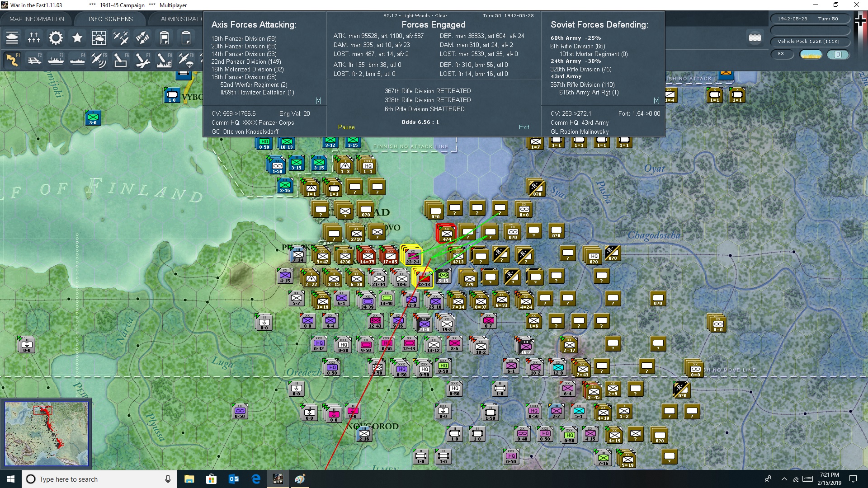The height and width of the screenshot is (488, 868).
Task: Select F7 bomb airfield mode
Action: click(x=142, y=60)
